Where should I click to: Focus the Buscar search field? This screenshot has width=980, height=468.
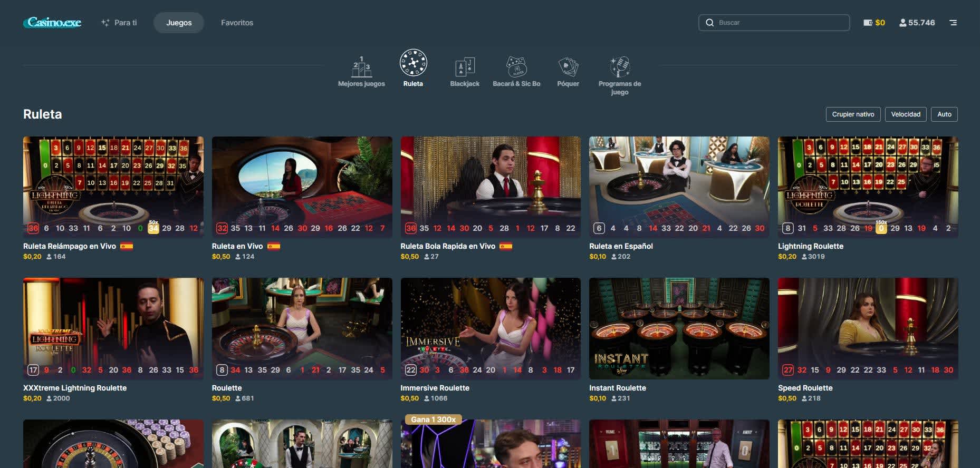pos(774,23)
